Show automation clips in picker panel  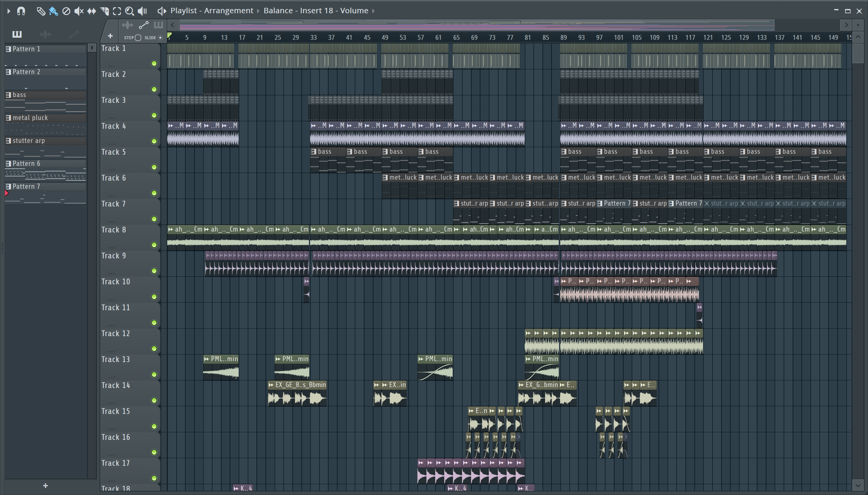pos(74,34)
